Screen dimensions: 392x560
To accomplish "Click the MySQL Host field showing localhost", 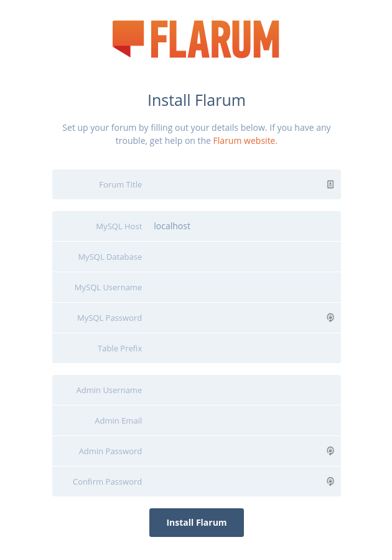I will 218,226.
